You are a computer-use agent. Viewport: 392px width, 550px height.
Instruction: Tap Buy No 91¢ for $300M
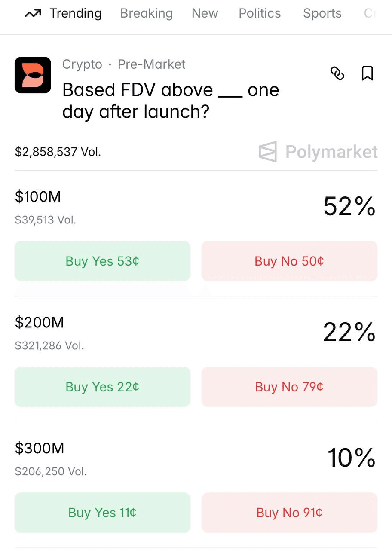tap(289, 513)
